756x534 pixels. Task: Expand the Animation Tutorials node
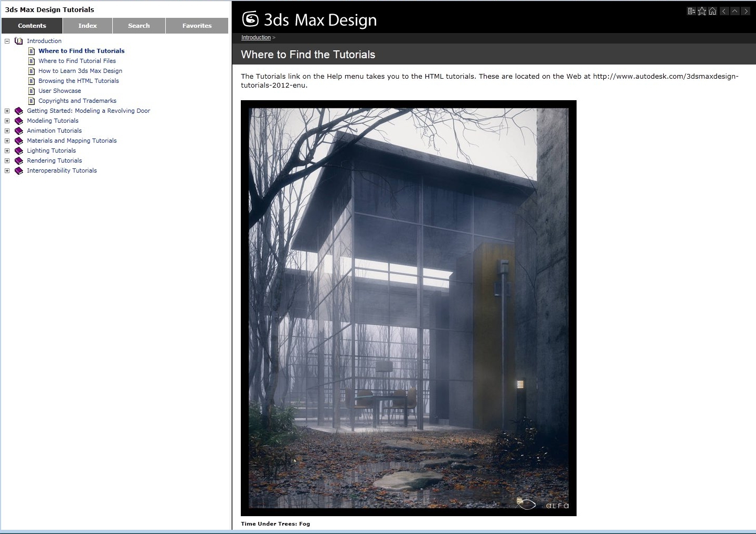(7, 131)
